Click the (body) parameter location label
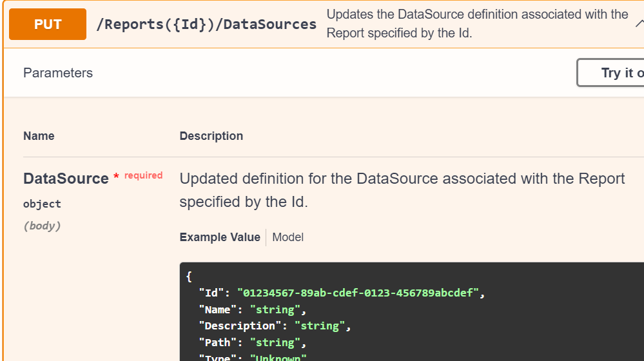The height and width of the screenshot is (361, 644). [42, 226]
